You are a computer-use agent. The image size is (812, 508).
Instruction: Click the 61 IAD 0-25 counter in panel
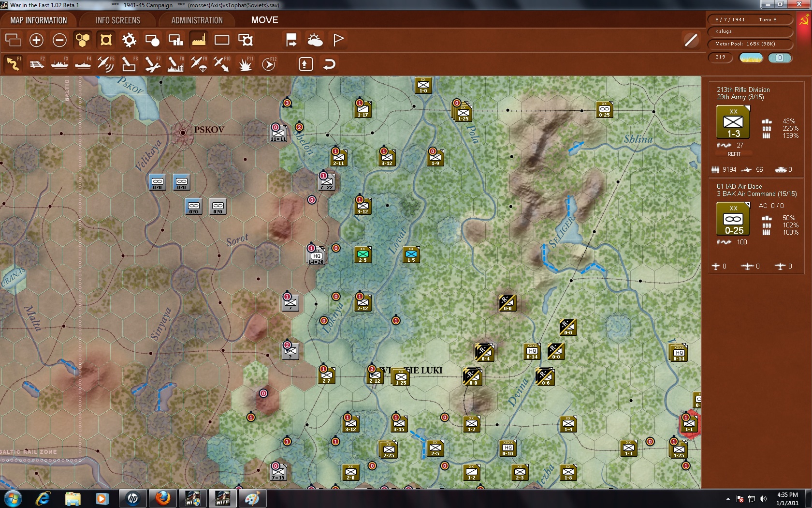(x=733, y=219)
